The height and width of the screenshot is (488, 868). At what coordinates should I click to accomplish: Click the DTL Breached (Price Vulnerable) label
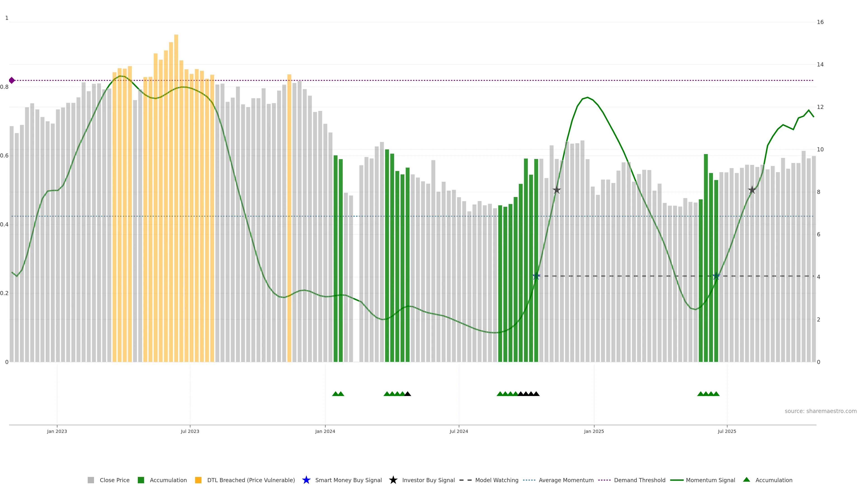click(251, 480)
